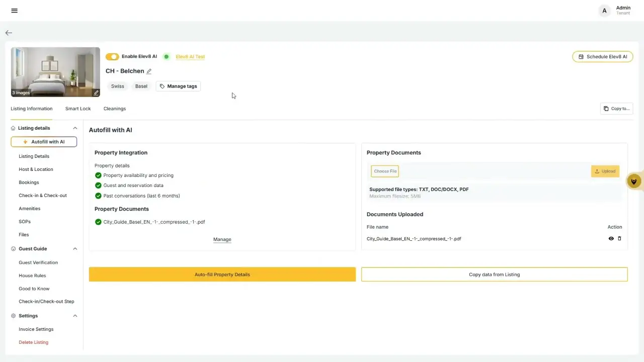644x362 pixels.
Task: Open the Copy to... menu
Action: [x=616, y=109]
